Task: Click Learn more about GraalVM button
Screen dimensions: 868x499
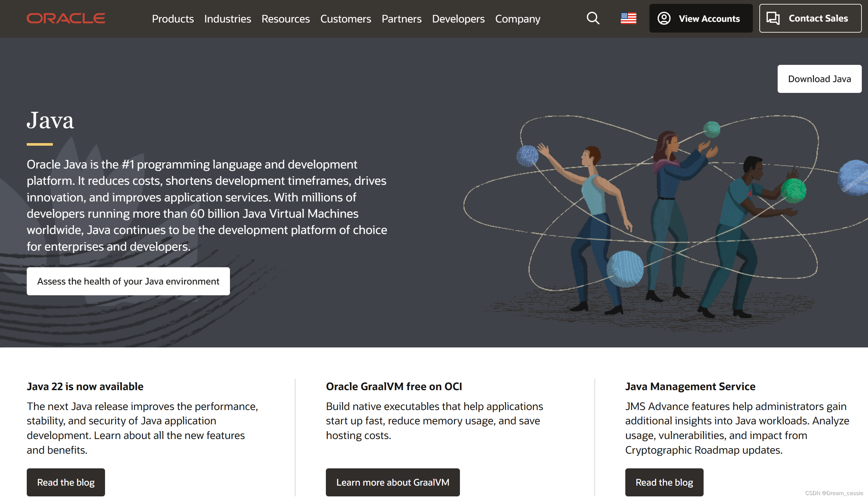Action: point(392,482)
